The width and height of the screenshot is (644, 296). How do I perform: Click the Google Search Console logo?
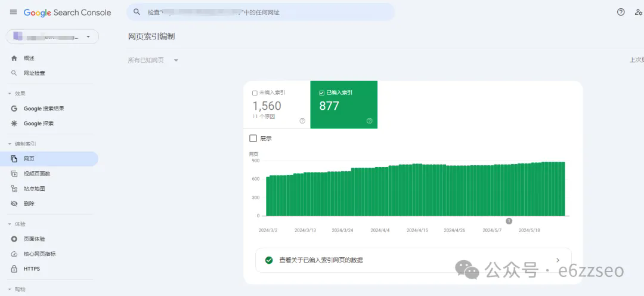tap(67, 13)
